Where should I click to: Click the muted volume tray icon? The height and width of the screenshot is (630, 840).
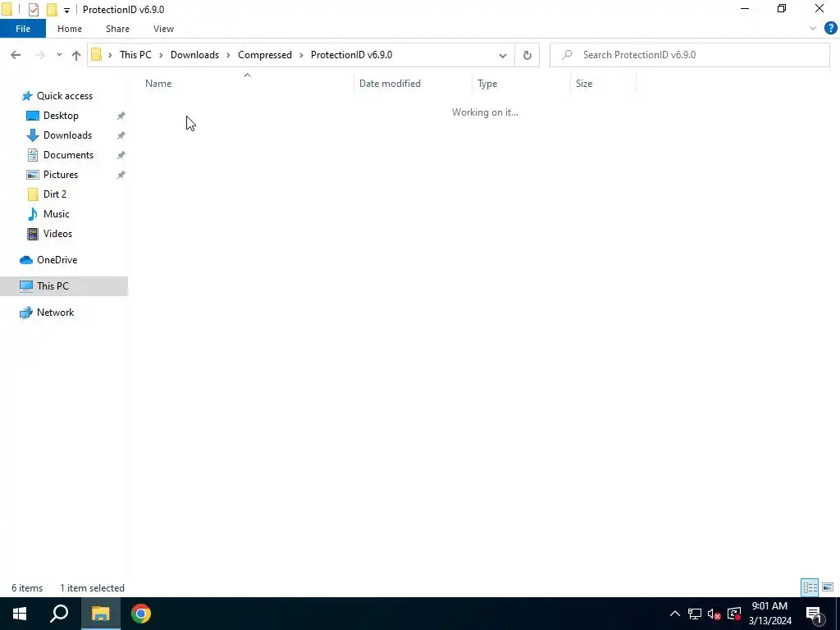click(714, 614)
